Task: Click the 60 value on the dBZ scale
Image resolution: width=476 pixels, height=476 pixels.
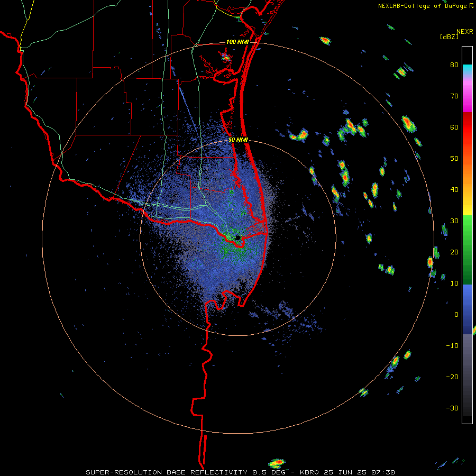Action: (x=454, y=127)
